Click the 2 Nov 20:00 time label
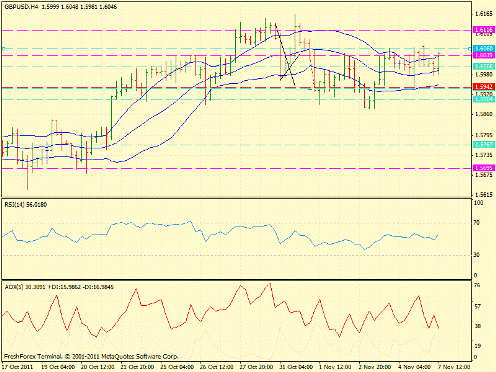The image size is (496, 372). point(375,367)
